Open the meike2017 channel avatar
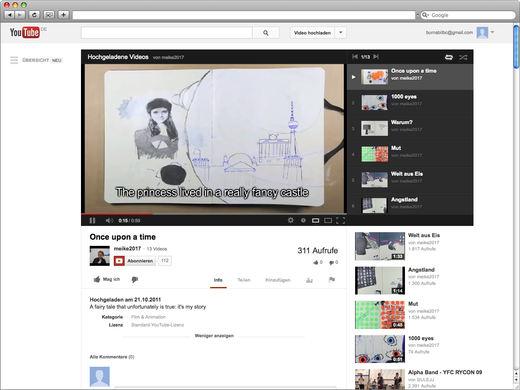Screen dimensions: 520x390 [99, 256]
